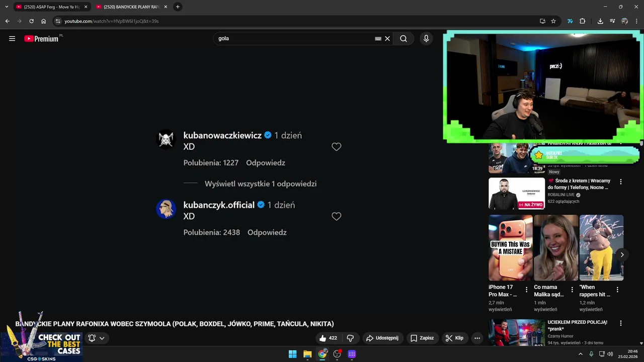Open the browser profile avatar
The height and width of the screenshot is (362, 644).
coord(624,21)
